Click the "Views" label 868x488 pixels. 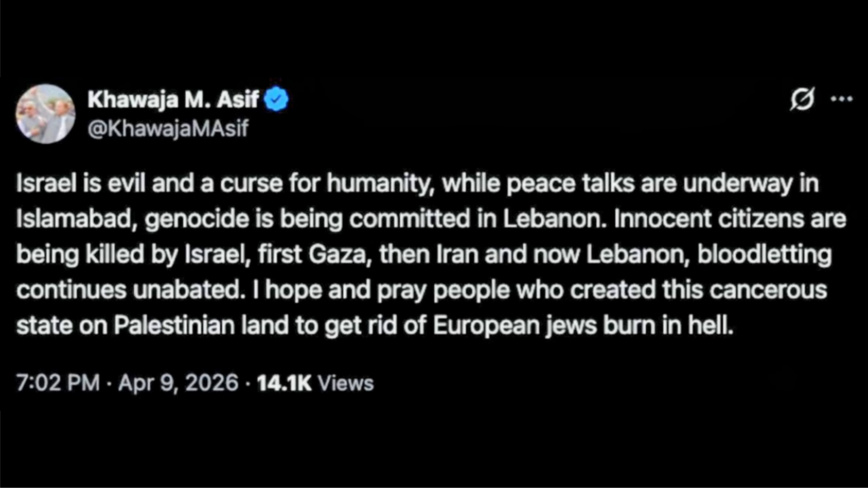(x=346, y=383)
